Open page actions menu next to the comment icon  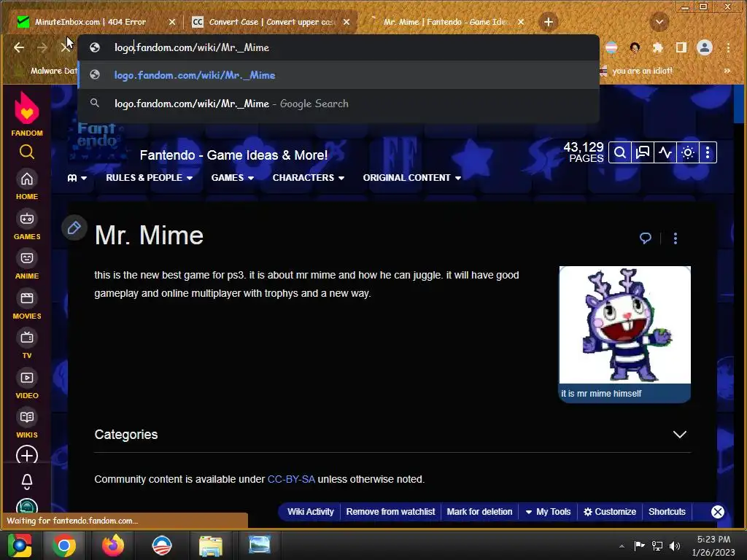coord(675,238)
